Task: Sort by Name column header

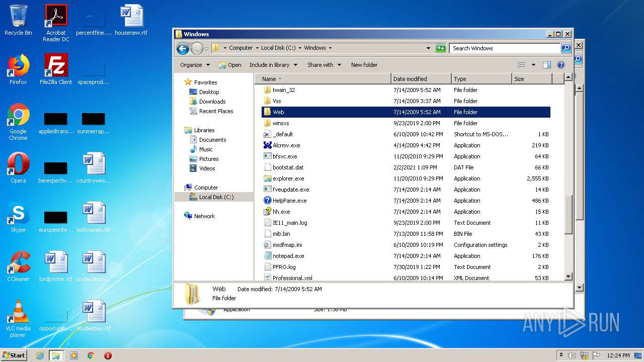Action: click(x=323, y=79)
